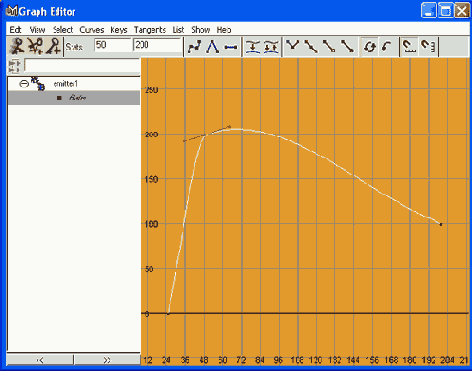The height and width of the screenshot is (371, 472).
Task: Click the outliner scroll right arrow button
Action: 107,360
